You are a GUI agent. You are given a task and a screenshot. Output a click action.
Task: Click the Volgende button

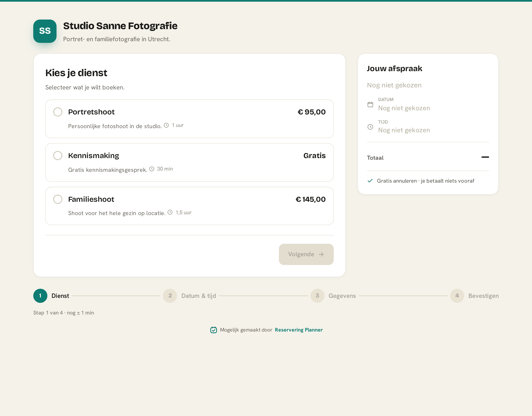coord(306,254)
